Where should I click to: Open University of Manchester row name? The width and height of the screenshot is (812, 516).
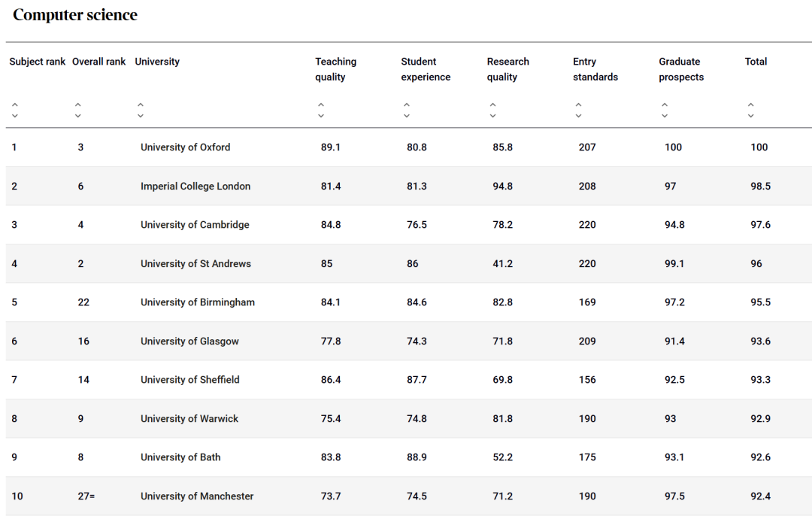197,496
